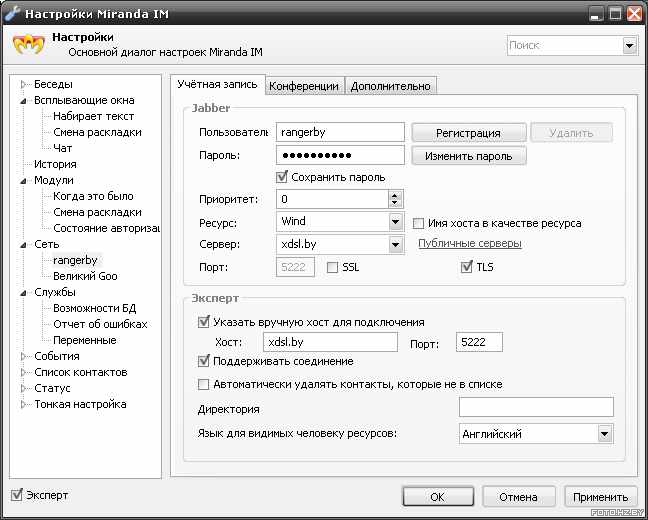The width and height of the screenshot is (648, 520).
Task: Select Переменные in the tree
Action: pyautogui.click(x=85, y=340)
